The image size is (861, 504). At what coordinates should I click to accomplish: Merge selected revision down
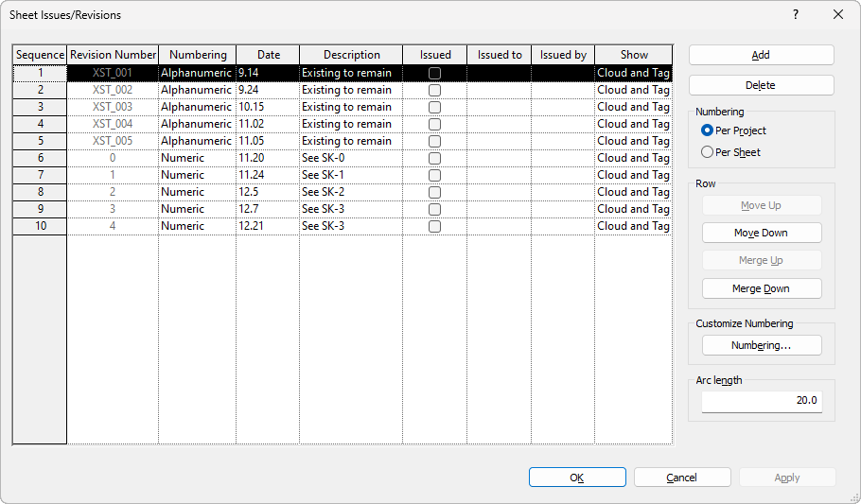tap(762, 288)
